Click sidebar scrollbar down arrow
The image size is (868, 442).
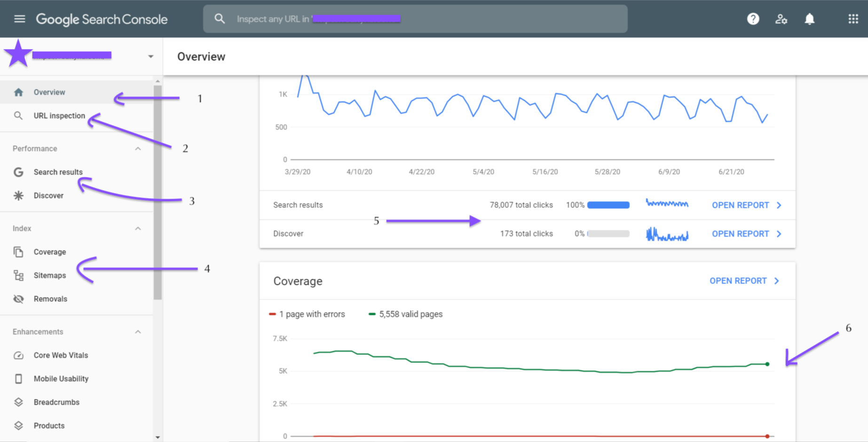pos(158,437)
